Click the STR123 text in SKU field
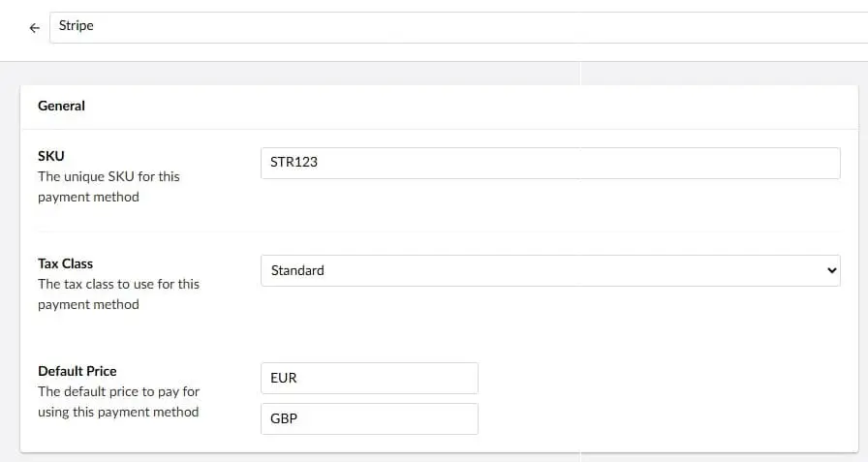Viewport: 868px width, 462px height. click(x=294, y=163)
